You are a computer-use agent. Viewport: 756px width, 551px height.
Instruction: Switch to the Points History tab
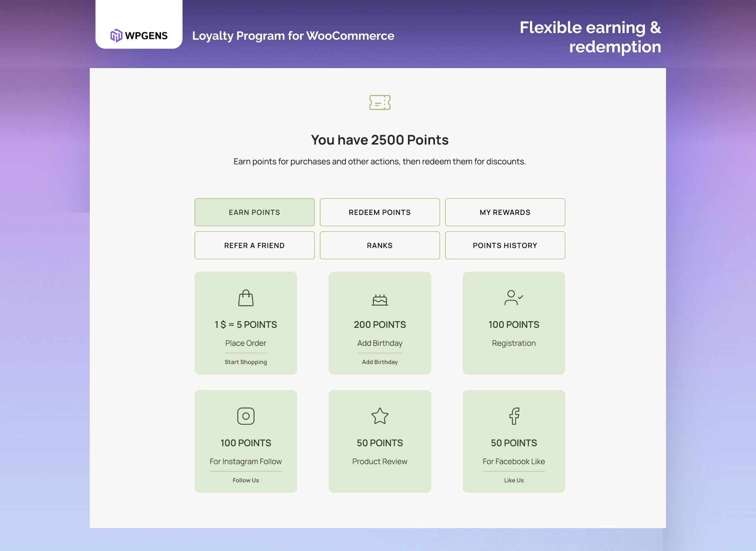[505, 245]
